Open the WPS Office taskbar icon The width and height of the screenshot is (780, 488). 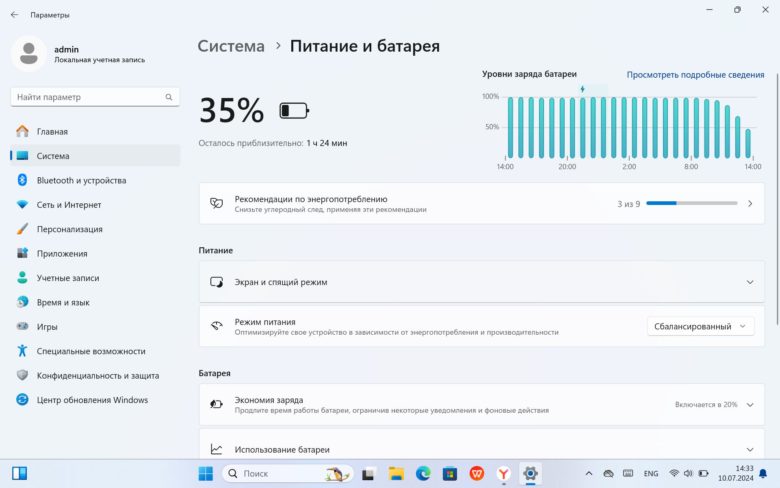[477, 474]
